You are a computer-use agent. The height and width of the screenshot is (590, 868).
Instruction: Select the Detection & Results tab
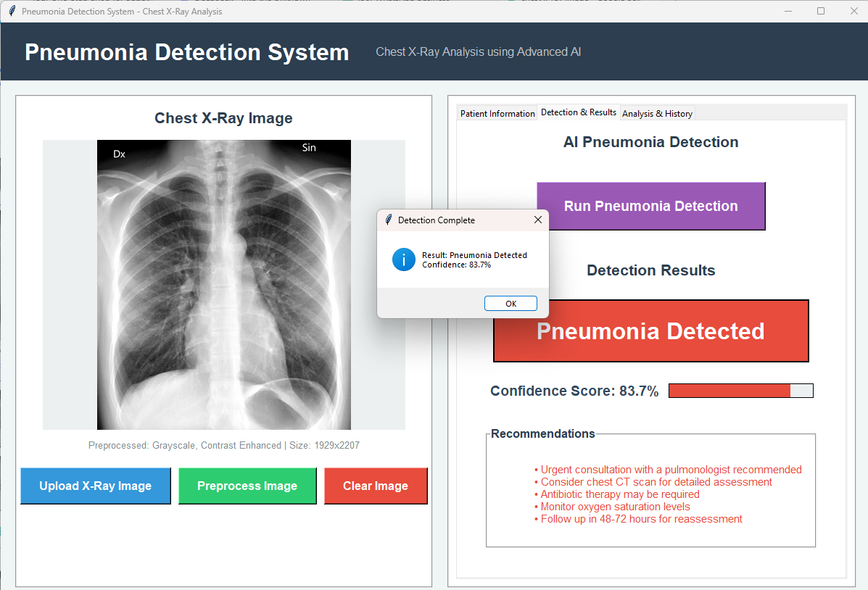click(578, 112)
